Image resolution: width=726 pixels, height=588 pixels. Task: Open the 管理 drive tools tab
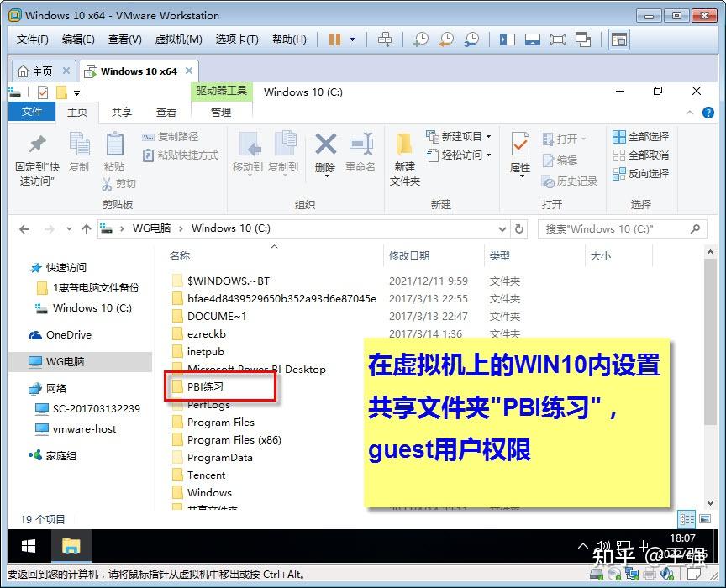tap(221, 112)
